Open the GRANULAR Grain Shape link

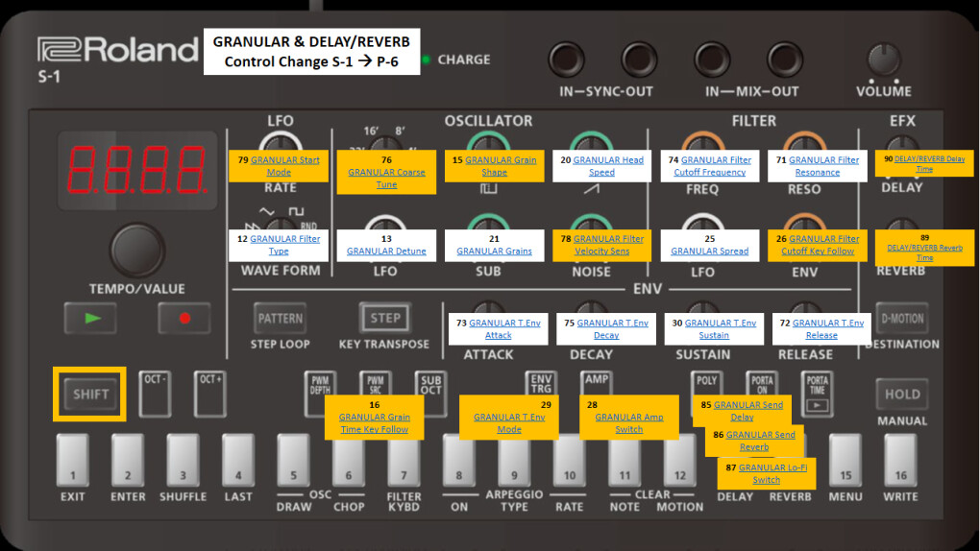[500, 166]
